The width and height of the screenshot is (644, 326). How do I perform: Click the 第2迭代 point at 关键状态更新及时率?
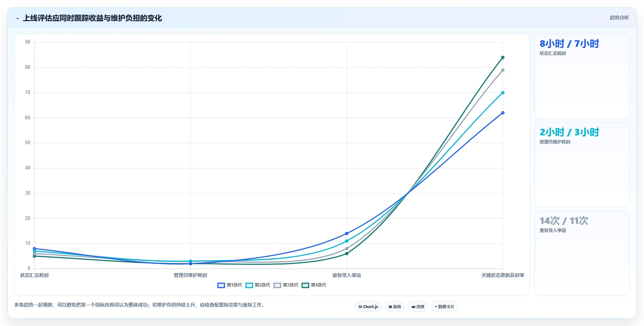(503, 93)
